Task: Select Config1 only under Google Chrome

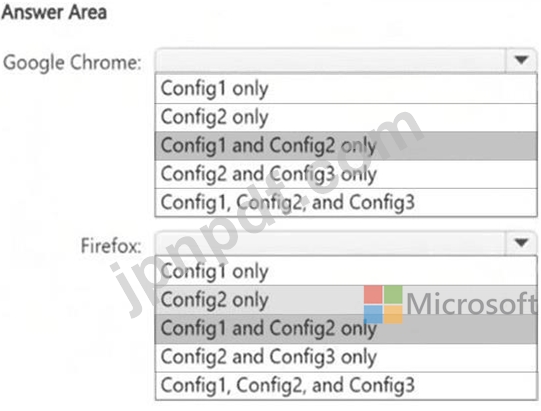Action: pos(346,89)
